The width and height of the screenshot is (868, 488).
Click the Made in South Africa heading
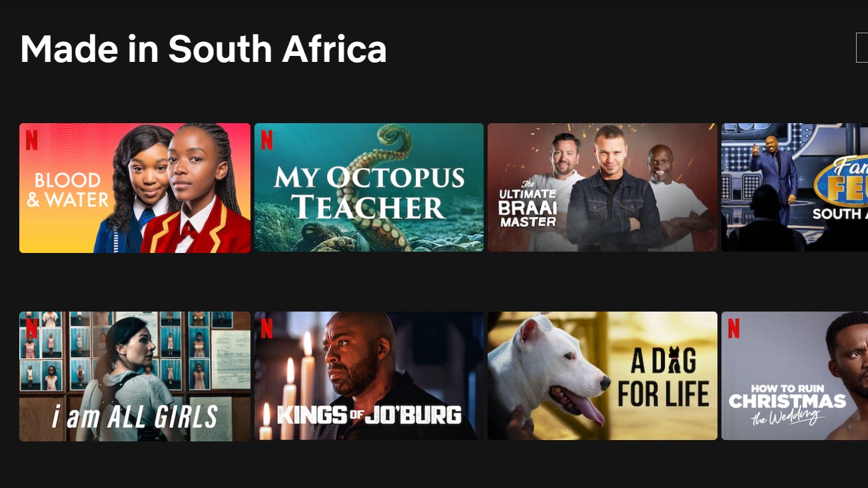click(203, 49)
